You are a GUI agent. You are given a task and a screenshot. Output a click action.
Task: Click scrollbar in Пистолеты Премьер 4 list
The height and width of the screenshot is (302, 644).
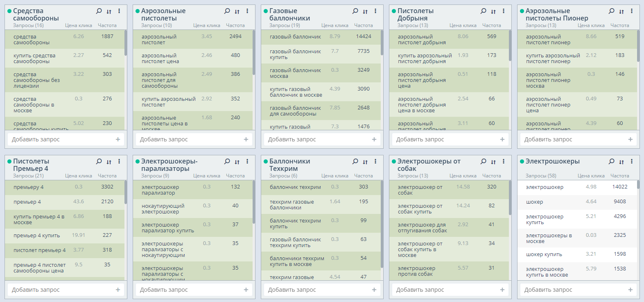click(126, 193)
